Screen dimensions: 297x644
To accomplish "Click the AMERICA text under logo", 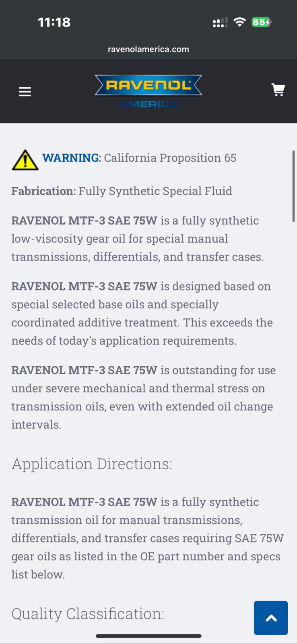I will (x=149, y=104).
